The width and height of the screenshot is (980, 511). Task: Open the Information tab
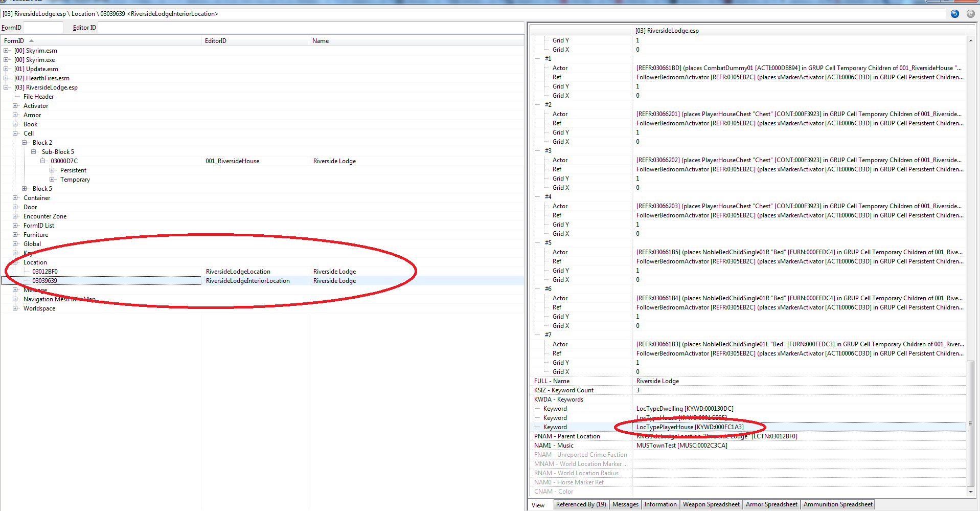[x=660, y=504]
